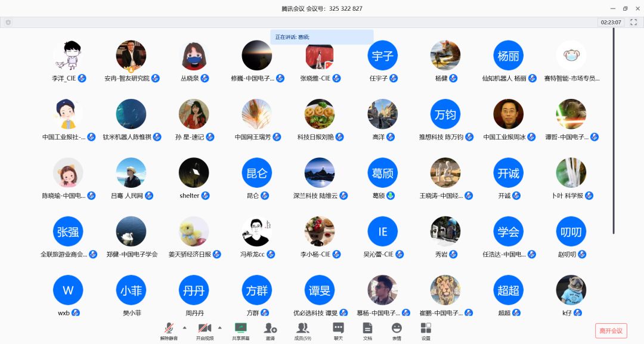Open the 文档 documents icon
644x344 pixels.
367,328
